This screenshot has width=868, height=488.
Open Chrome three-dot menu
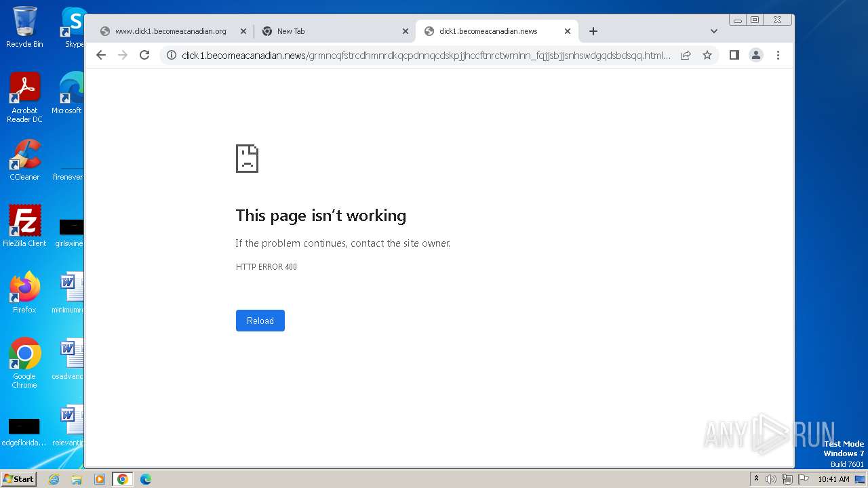point(778,55)
